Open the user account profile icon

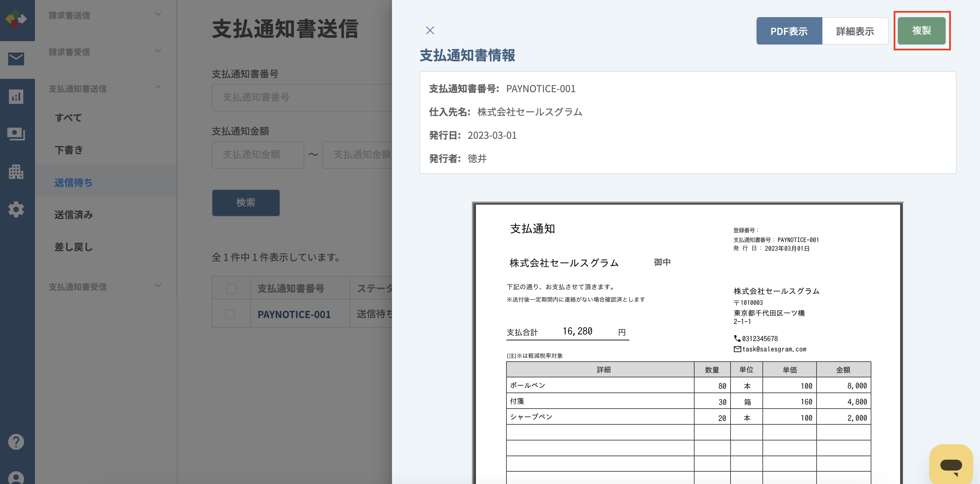tap(16, 477)
